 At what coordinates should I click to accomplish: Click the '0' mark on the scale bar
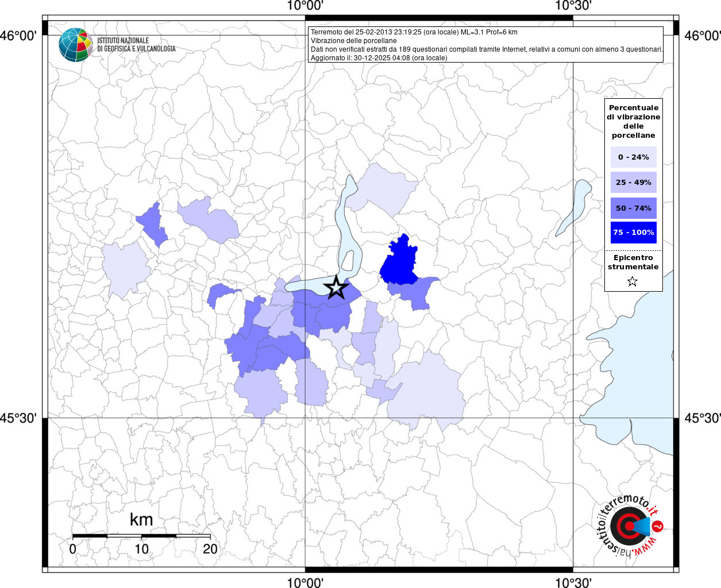(x=72, y=548)
